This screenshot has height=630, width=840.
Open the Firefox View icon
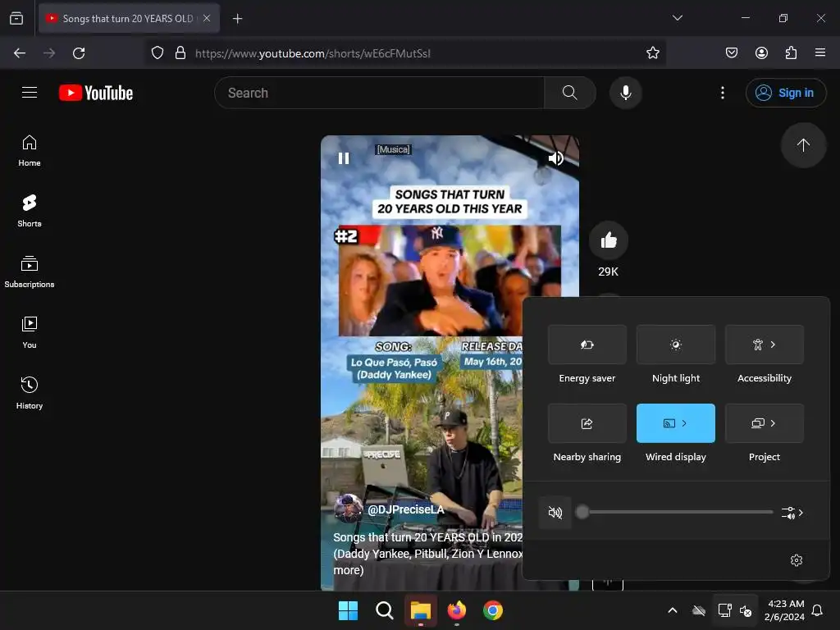coord(16,18)
